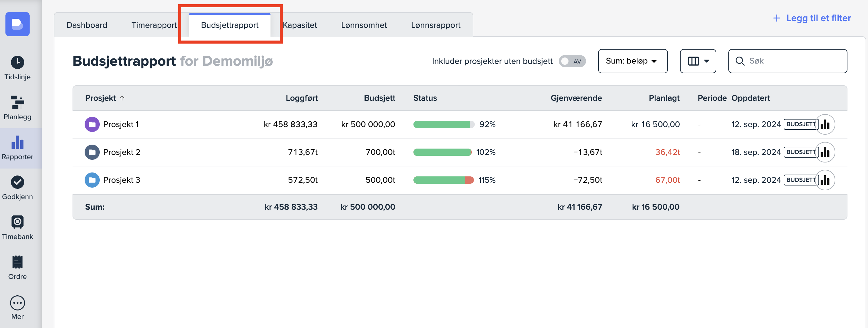Open the Timebank sidebar icon
Image resolution: width=868 pixels, height=328 pixels.
(17, 222)
